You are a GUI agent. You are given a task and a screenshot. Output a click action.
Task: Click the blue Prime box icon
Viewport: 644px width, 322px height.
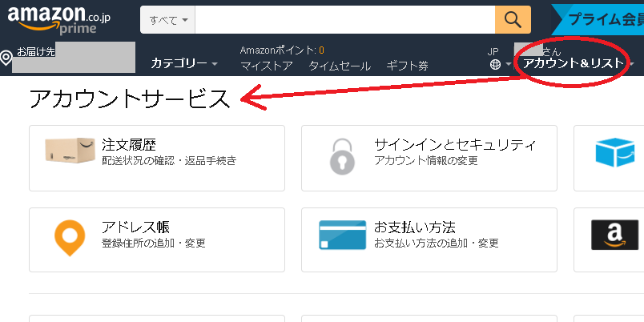pyautogui.click(x=615, y=152)
